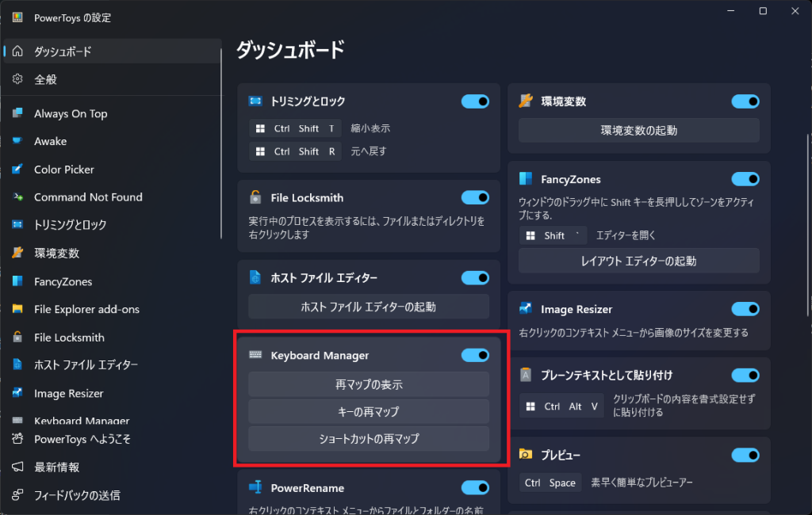Click the Keyboard Manager card keyboard icon

255,354
